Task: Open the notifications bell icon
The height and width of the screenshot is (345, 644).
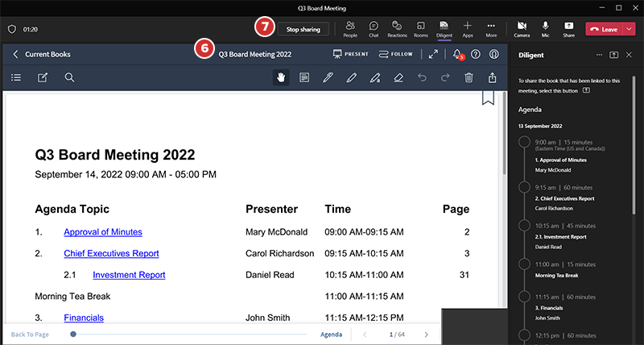Action: (457, 54)
